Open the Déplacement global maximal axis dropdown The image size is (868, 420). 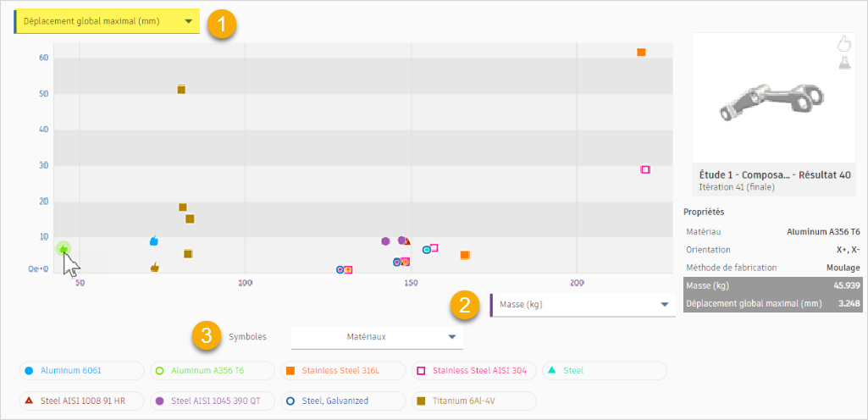pyautogui.click(x=108, y=21)
